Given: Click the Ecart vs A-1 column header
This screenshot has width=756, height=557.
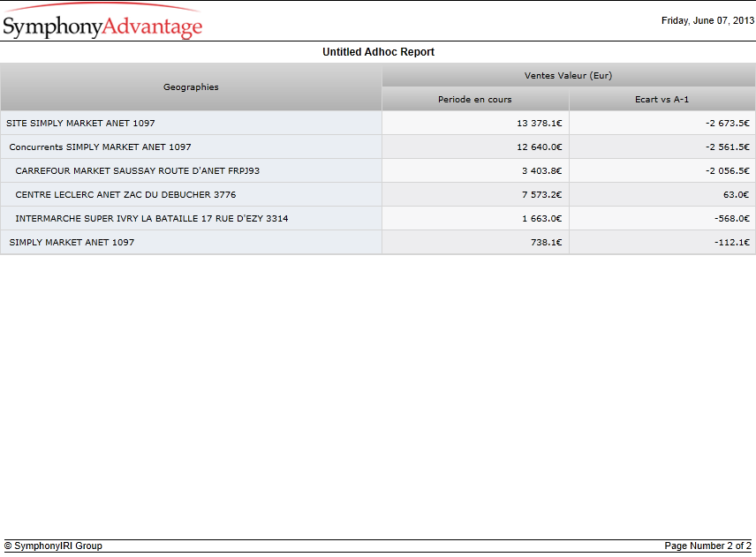Looking at the screenshot, I should pos(662,99).
